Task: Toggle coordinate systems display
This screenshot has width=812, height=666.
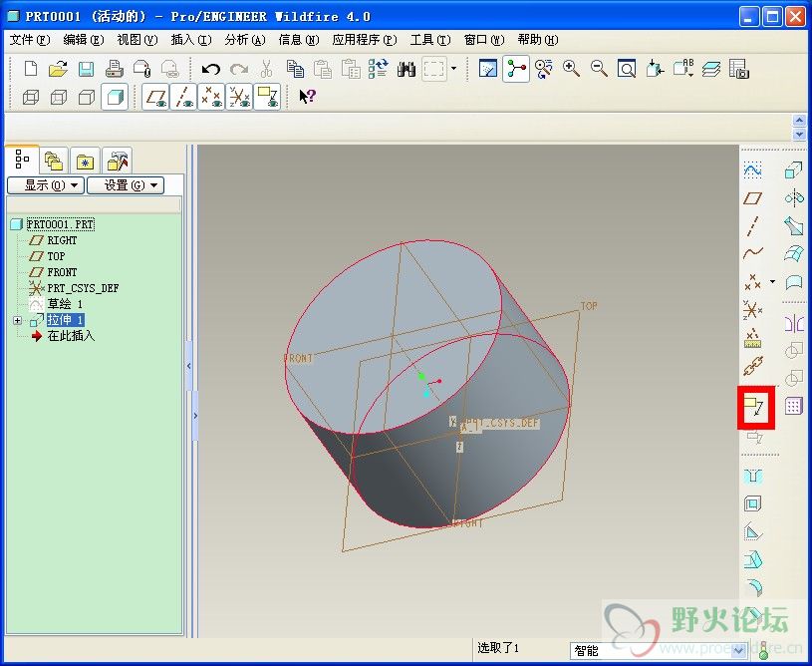Action: pos(239,97)
